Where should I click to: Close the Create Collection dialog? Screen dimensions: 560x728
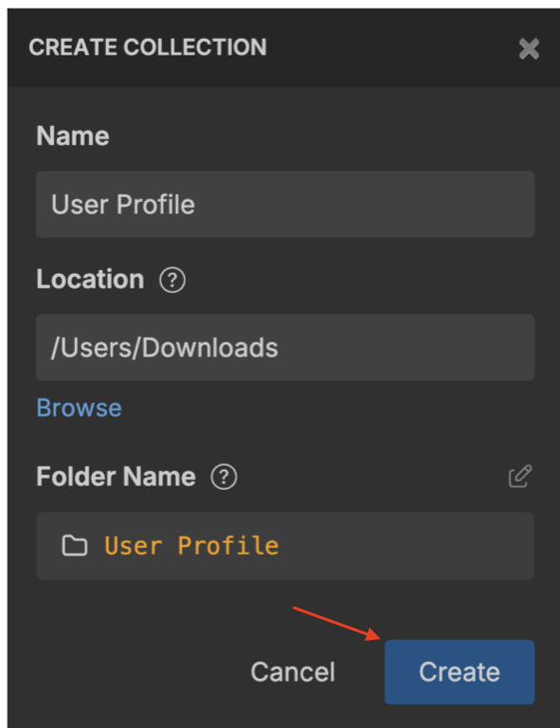pyautogui.click(x=529, y=48)
